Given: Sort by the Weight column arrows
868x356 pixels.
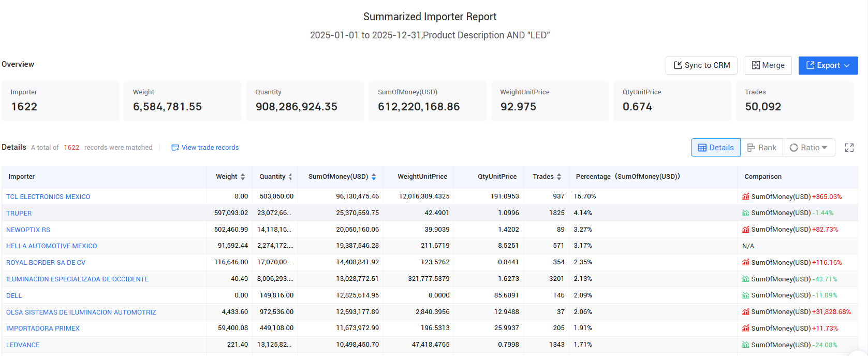Looking at the screenshot, I should [x=243, y=177].
